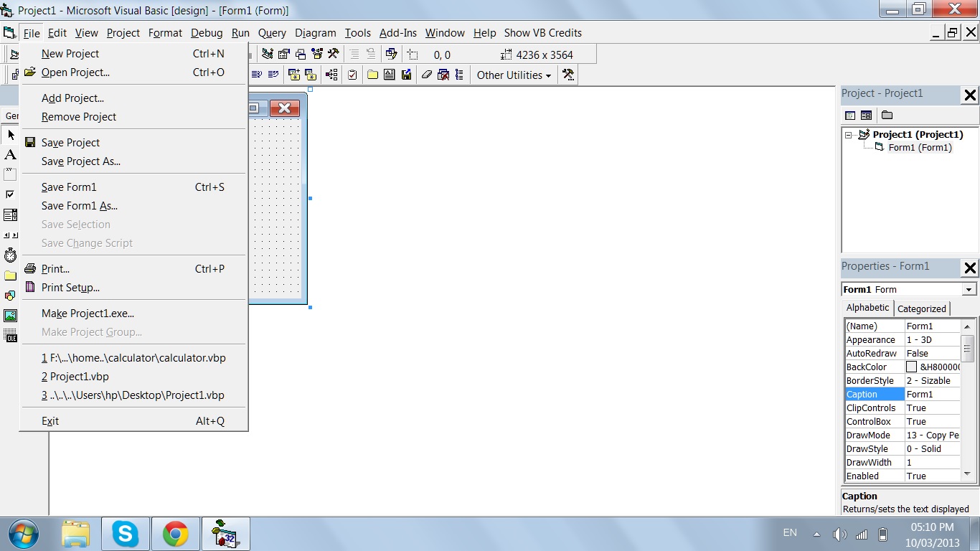Select Form1 in the Project tree
Screen dimensions: 980x551
pyautogui.click(x=920, y=148)
